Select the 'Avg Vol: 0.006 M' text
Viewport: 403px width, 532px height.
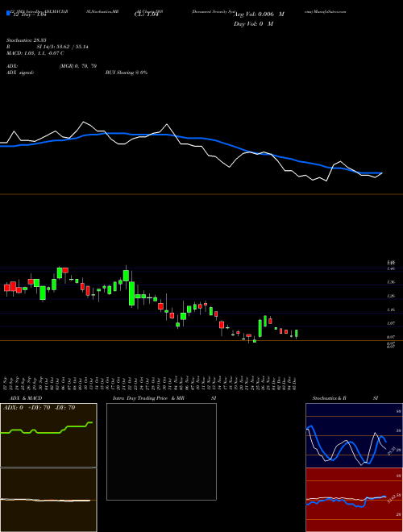pyautogui.click(x=259, y=15)
